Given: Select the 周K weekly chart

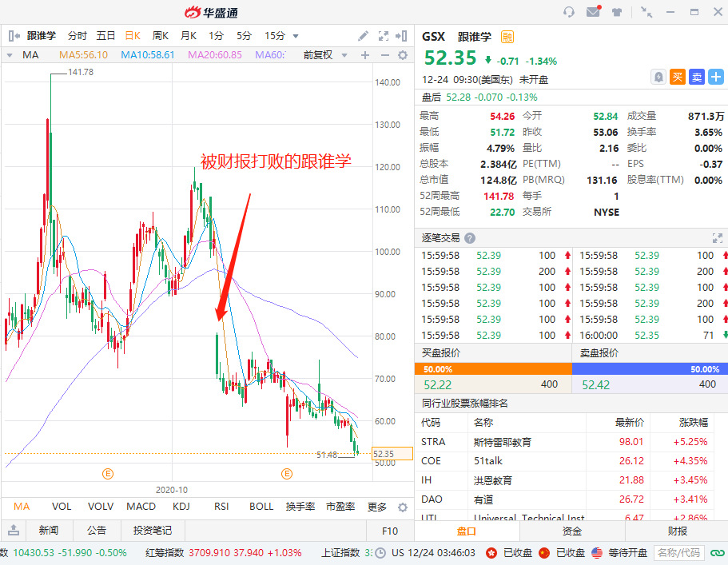Looking at the screenshot, I should click(160, 36).
